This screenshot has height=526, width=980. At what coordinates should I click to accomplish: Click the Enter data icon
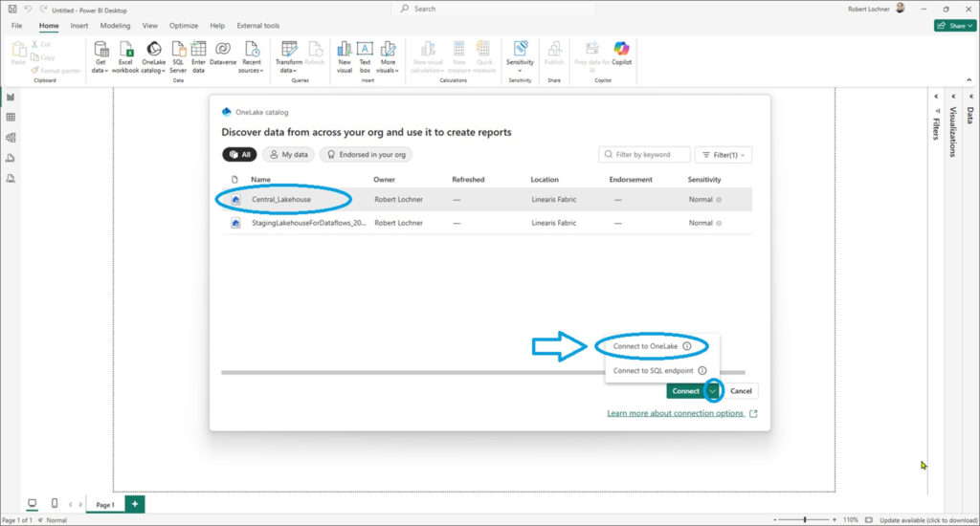pyautogui.click(x=198, y=49)
